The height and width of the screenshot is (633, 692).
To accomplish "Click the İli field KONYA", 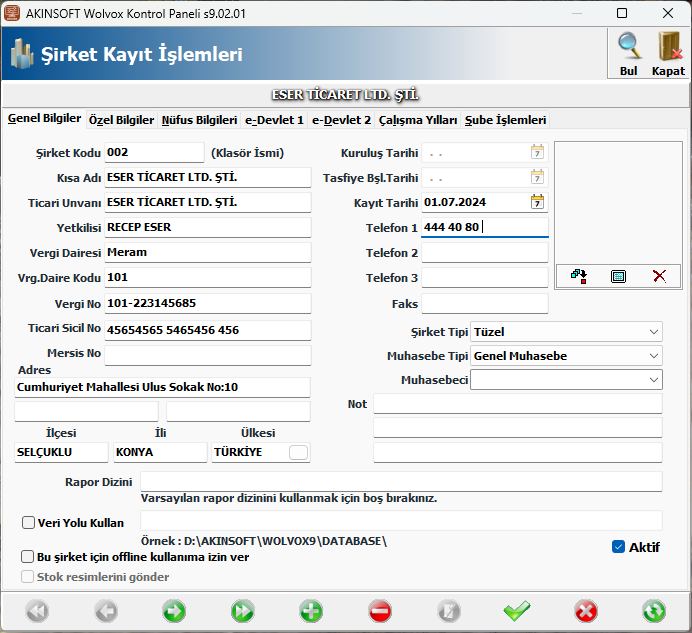I will tap(160, 452).
